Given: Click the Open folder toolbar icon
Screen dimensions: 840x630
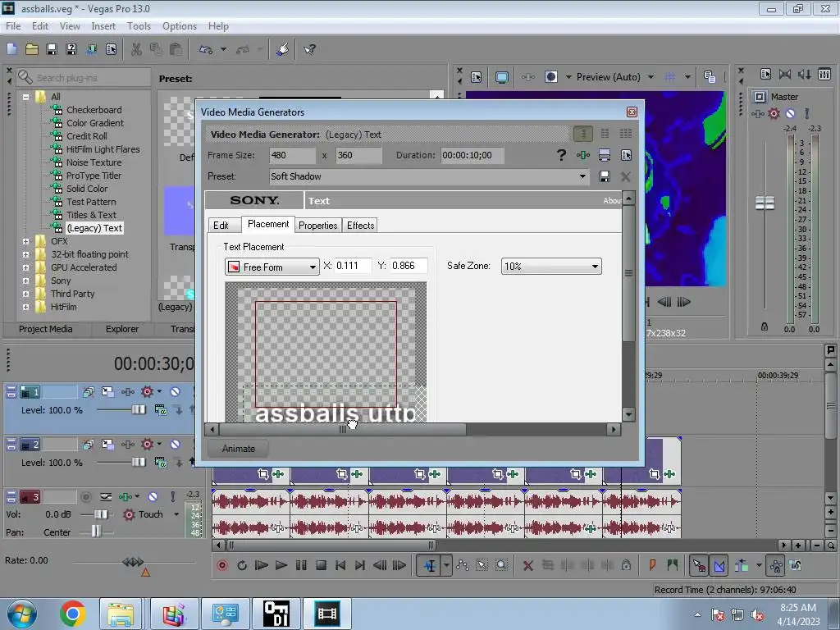Looking at the screenshot, I should (32, 50).
